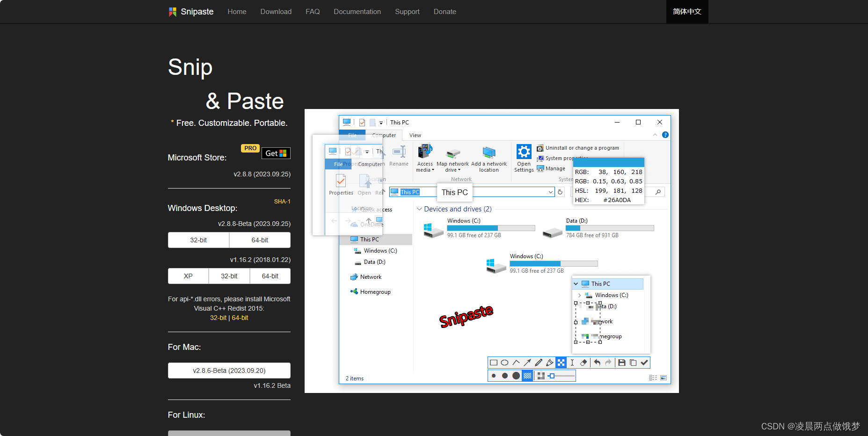Select the rectangle annotation tool
The image size is (868, 436).
pyautogui.click(x=493, y=363)
